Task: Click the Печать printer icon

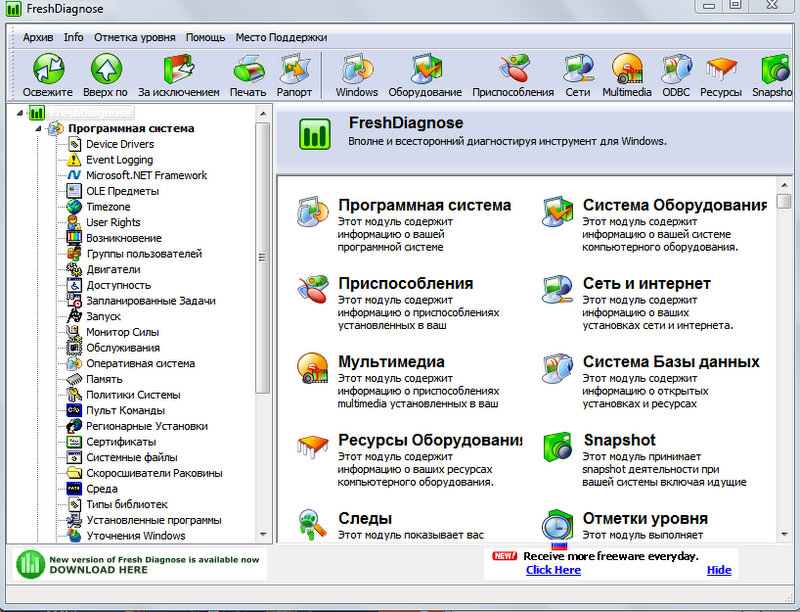Action: tap(248, 69)
